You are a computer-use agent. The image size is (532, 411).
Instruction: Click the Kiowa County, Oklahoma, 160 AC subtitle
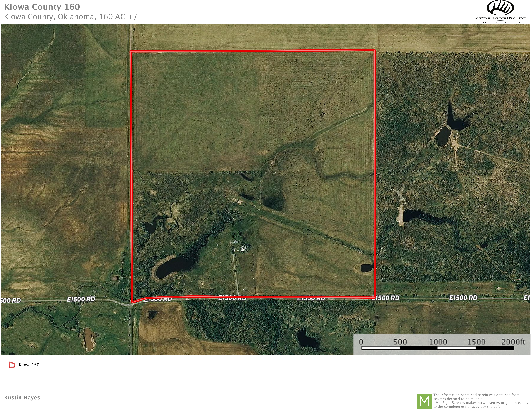click(x=73, y=17)
